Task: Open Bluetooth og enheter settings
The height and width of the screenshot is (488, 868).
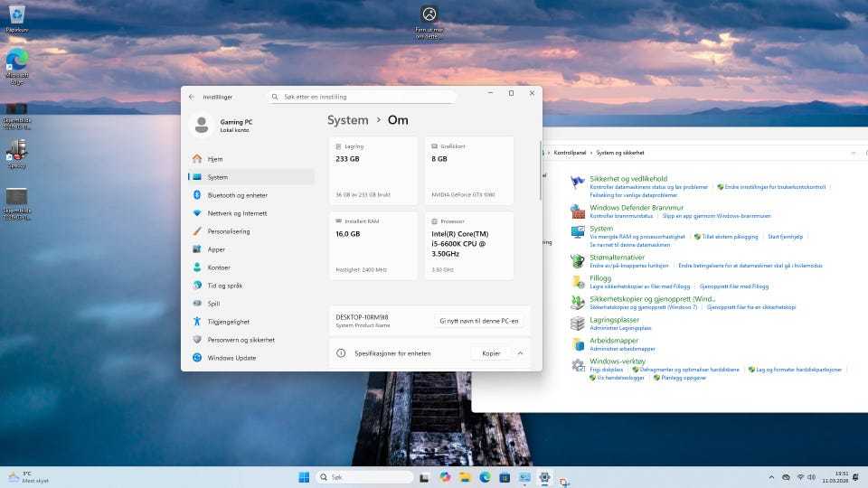Action: [x=237, y=195]
